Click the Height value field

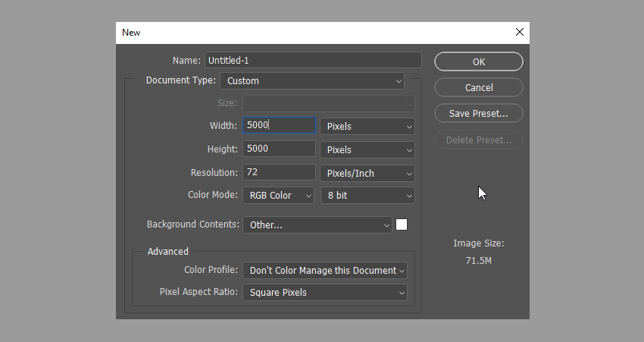(279, 149)
